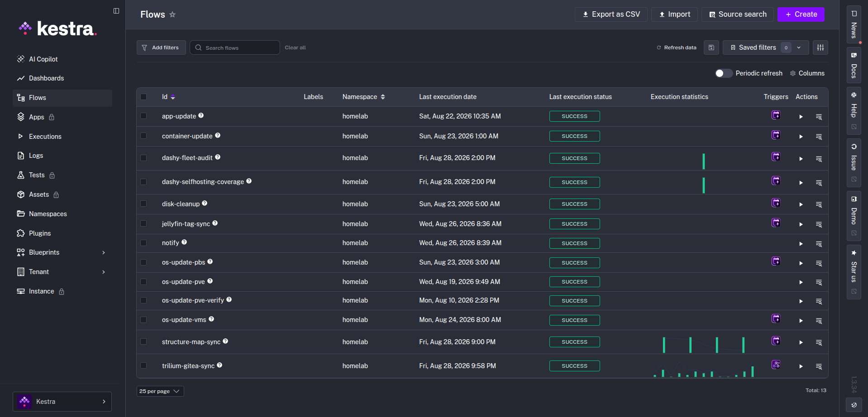Open the structure-map-sync trigger icon
The width and height of the screenshot is (868, 417).
tap(776, 341)
